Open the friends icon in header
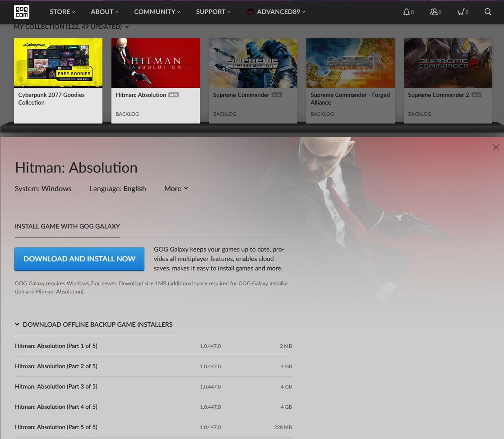This screenshot has width=504, height=439. pos(434,12)
